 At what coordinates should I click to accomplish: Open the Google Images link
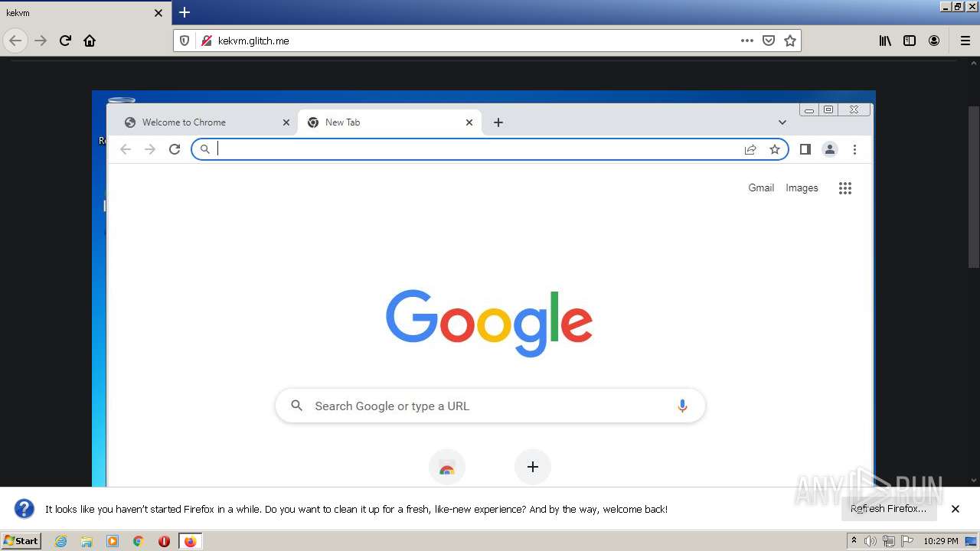(802, 187)
